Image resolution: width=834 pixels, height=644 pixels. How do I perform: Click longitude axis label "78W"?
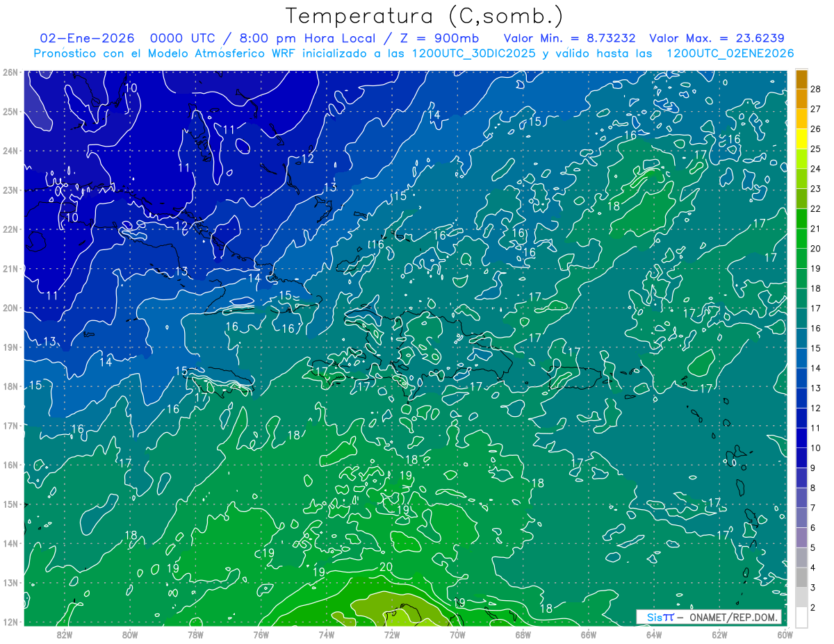pos(195,634)
